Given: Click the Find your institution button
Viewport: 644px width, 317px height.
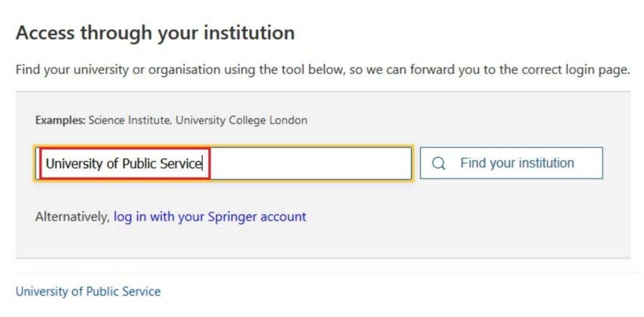Looking at the screenshot, I should [x=511, y=163].
